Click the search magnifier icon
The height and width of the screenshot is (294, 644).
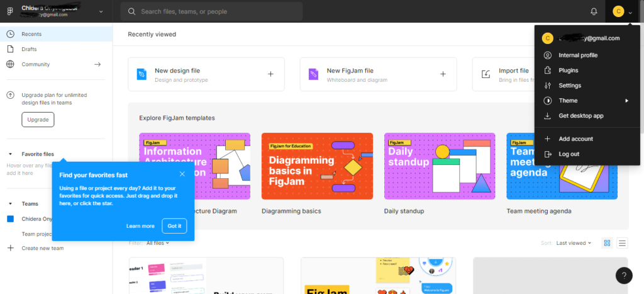[x=132, y=11]
